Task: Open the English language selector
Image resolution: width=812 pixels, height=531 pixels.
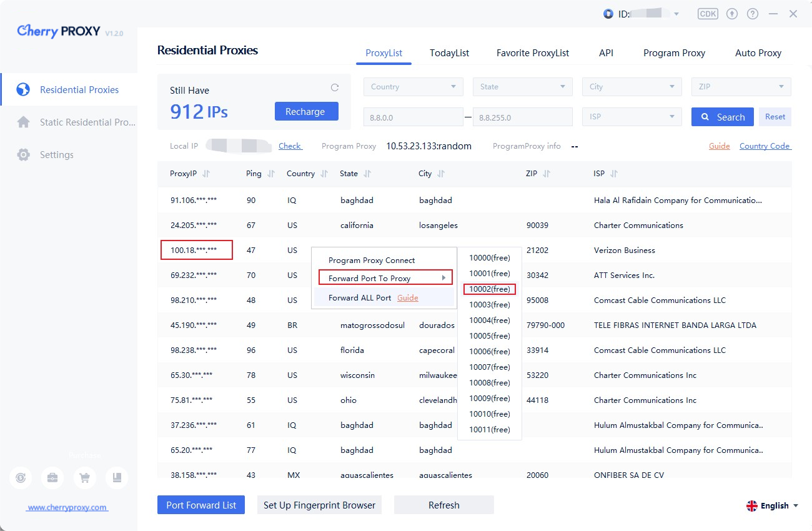Action: 772,505
